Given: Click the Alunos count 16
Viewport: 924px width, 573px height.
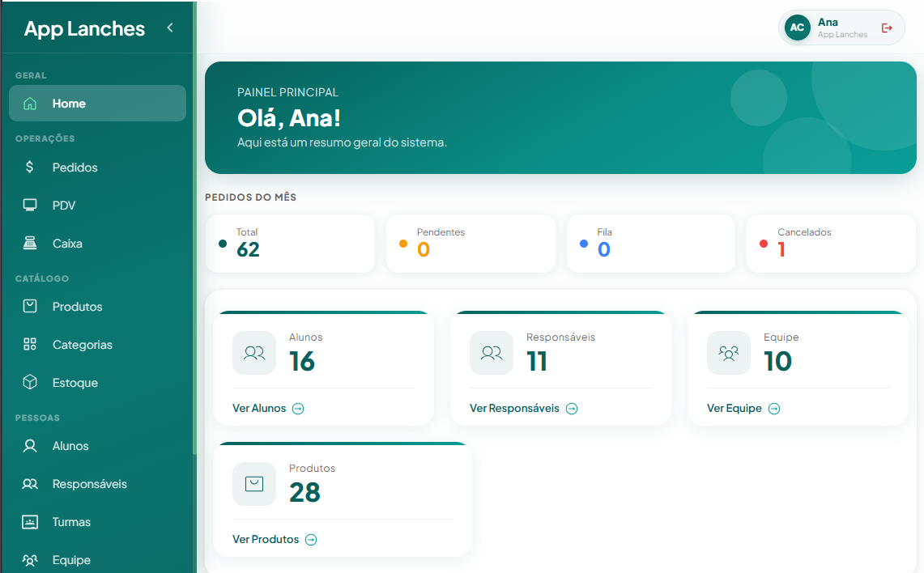Looking at the screenshot, I should [302, 361].
